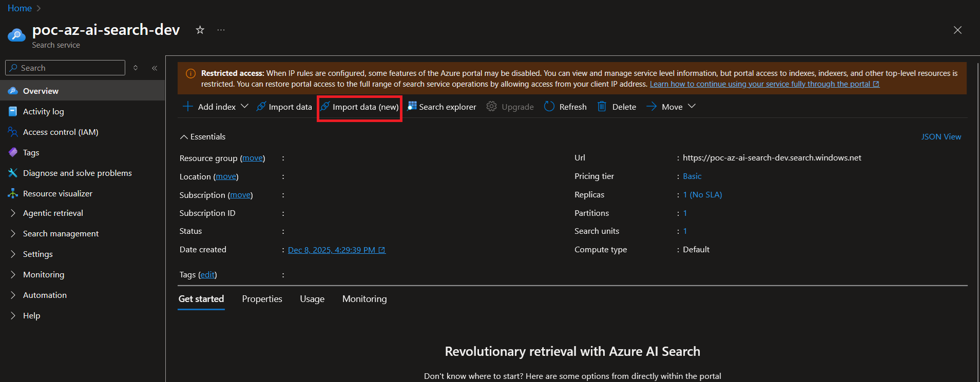Image resolution: width=980 pixels, height=382 pixels.
Task: Expand the Settings section in the sidebar
Action: pos(13,254)
